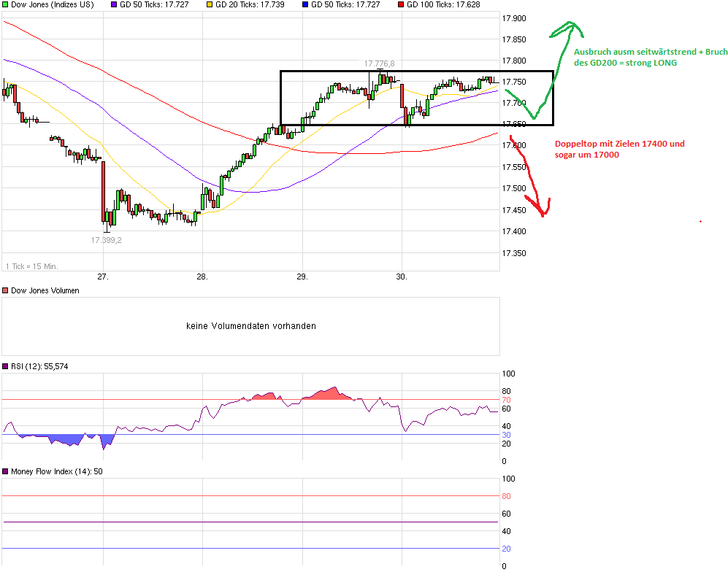This screenshot has height=572, width=728.
Task: Click the Dow Jones Volumen legend swatch
Action: (5, 290)
